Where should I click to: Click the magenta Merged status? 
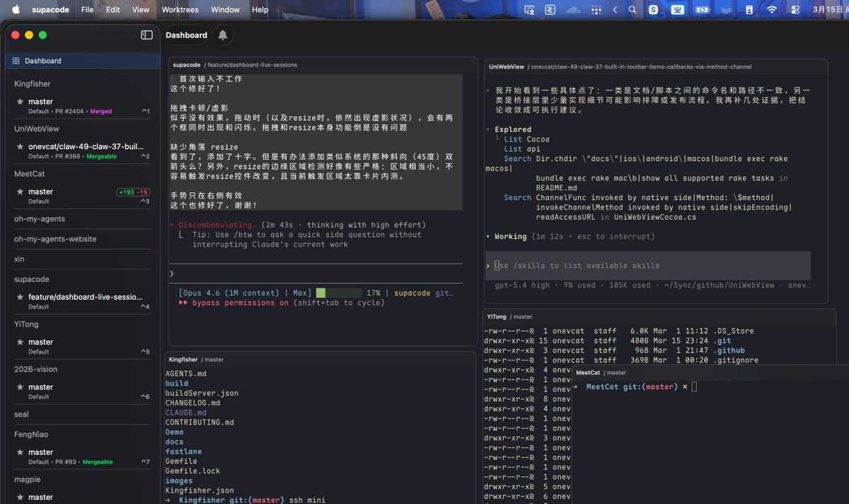(x=101, y=112)
